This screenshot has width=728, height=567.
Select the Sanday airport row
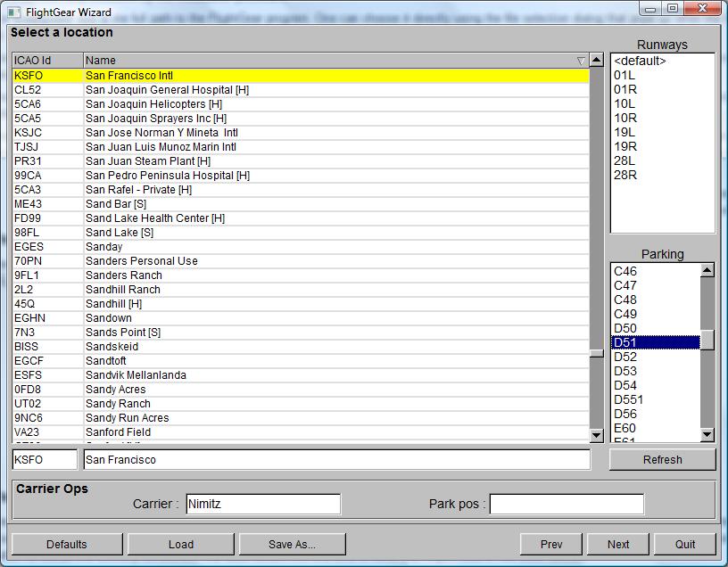301,247
